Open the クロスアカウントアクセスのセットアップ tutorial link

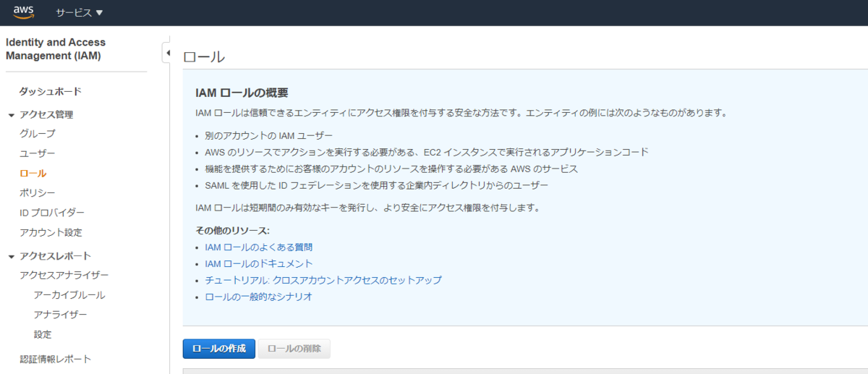(x=323, y=280)
